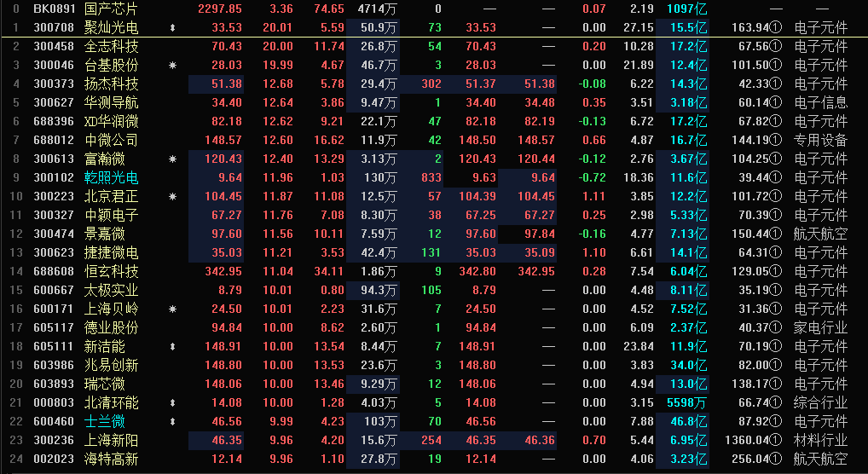
Task: Click the star marker beside 台基股份
Action: pos(172,66)
